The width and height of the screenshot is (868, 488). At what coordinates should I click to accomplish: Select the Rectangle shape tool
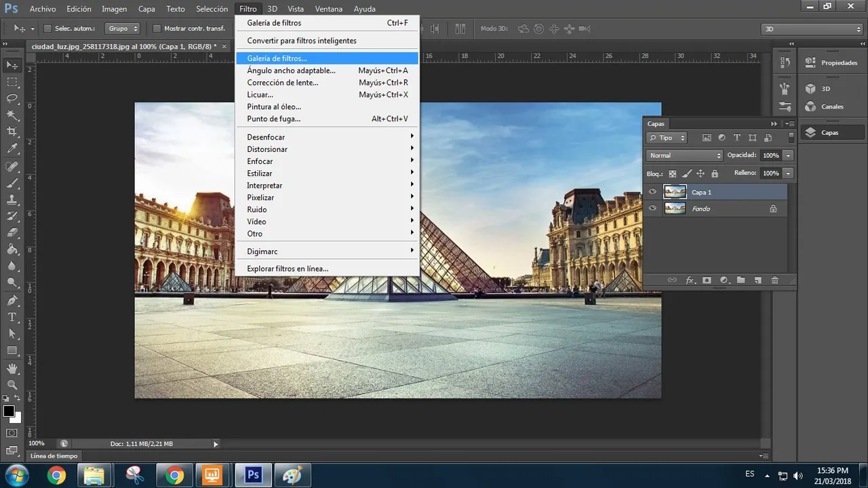coord(12,351)
